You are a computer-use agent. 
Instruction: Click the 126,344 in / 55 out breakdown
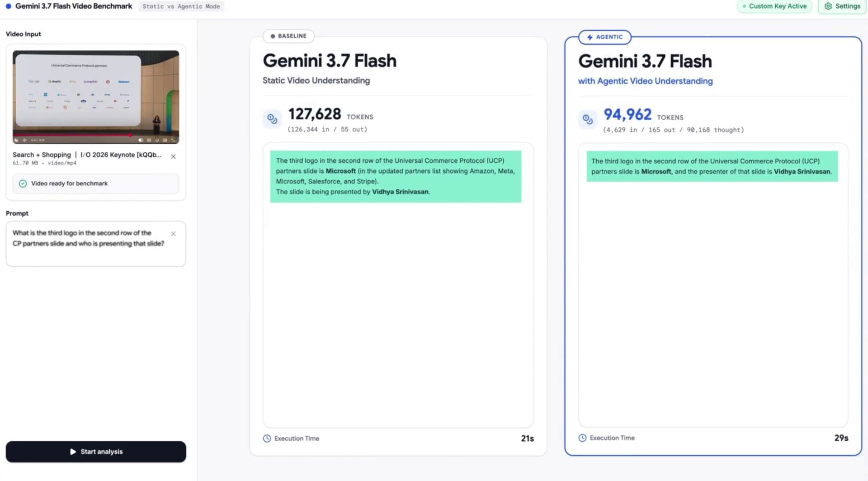(327, 129)
